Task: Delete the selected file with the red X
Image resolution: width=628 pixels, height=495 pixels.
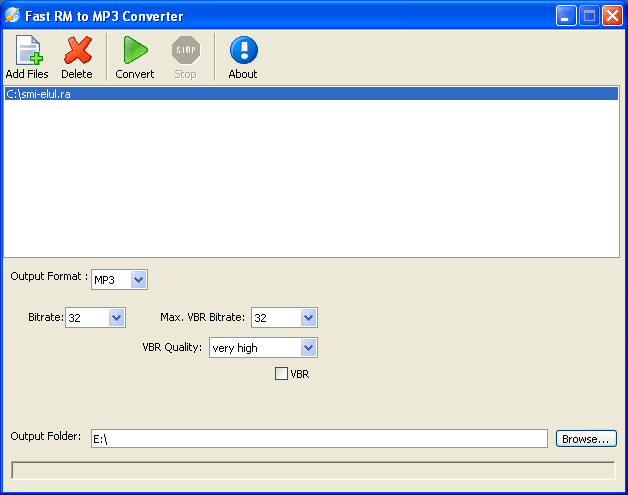Action: click(78, 50)
